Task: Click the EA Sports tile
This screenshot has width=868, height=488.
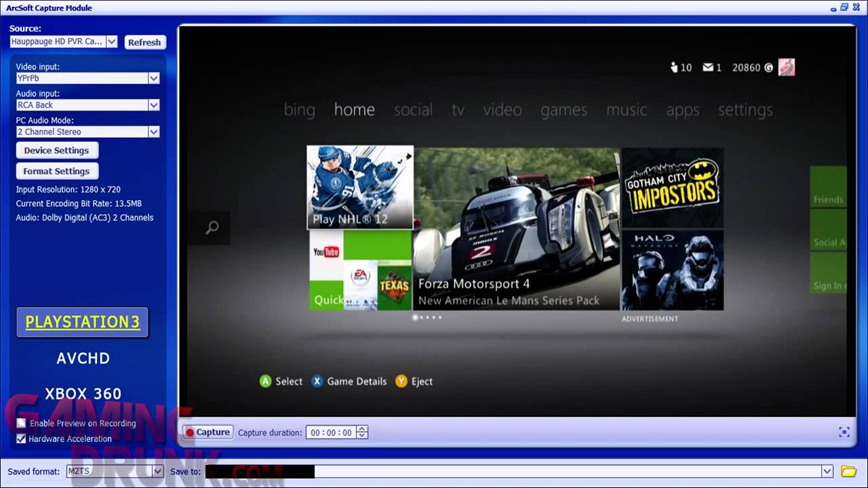Action: tap(360, 285)
